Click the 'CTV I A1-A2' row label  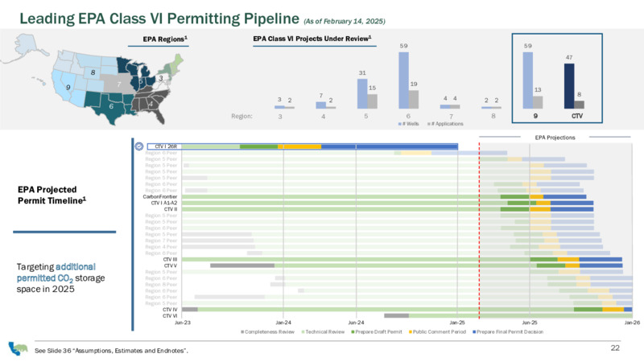tap(164, 203)
